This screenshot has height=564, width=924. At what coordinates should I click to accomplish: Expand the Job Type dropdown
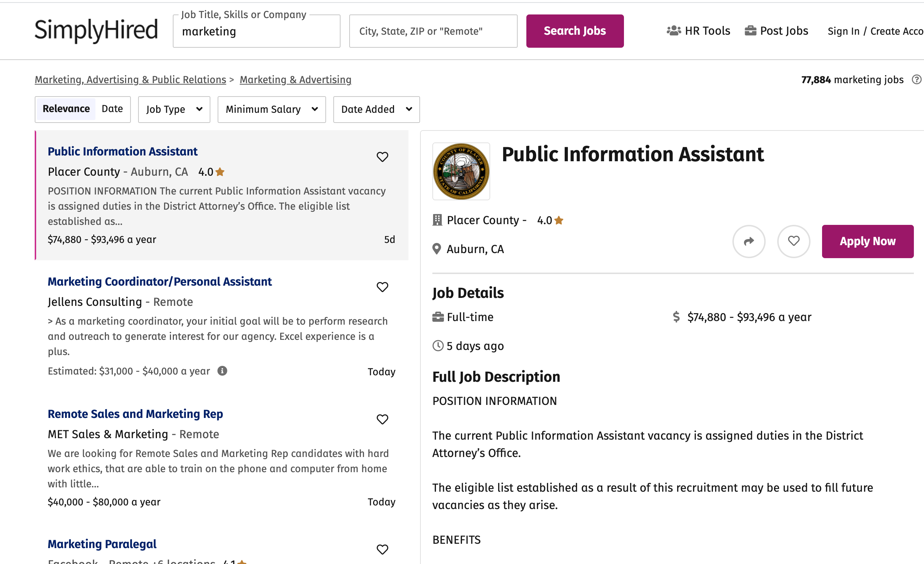pos(174,109)
